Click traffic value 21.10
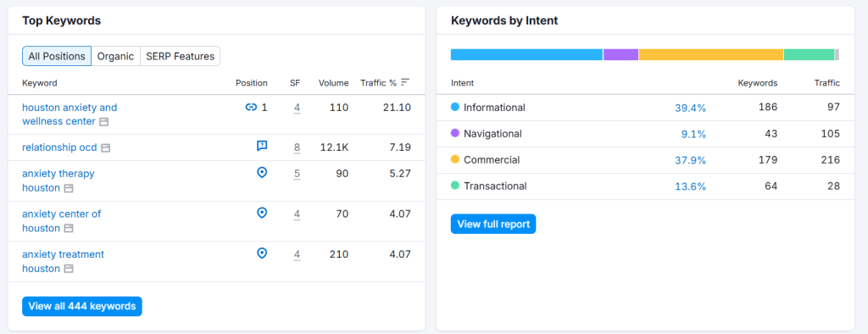The height and width of the screenshot is (334, 868). [397, 108]
